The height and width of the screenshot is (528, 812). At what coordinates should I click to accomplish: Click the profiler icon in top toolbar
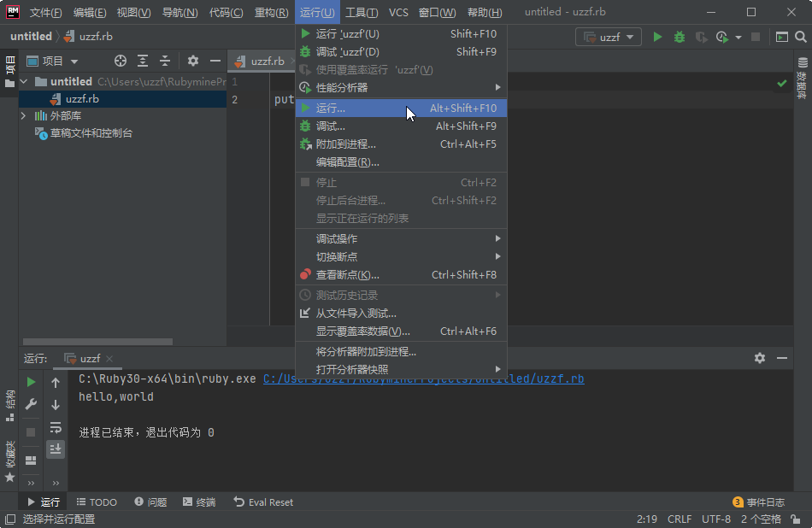[x=722, y=37]
